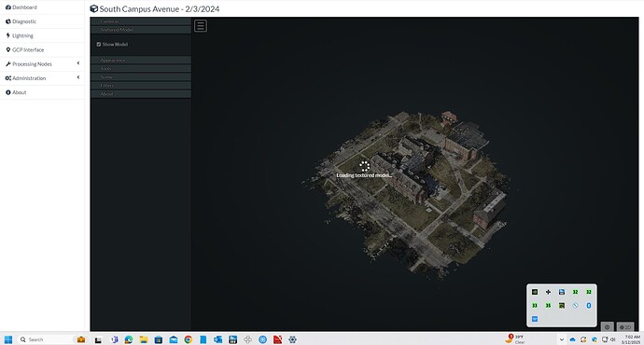Open Google Chrome from the taskbar

point(189,339)
